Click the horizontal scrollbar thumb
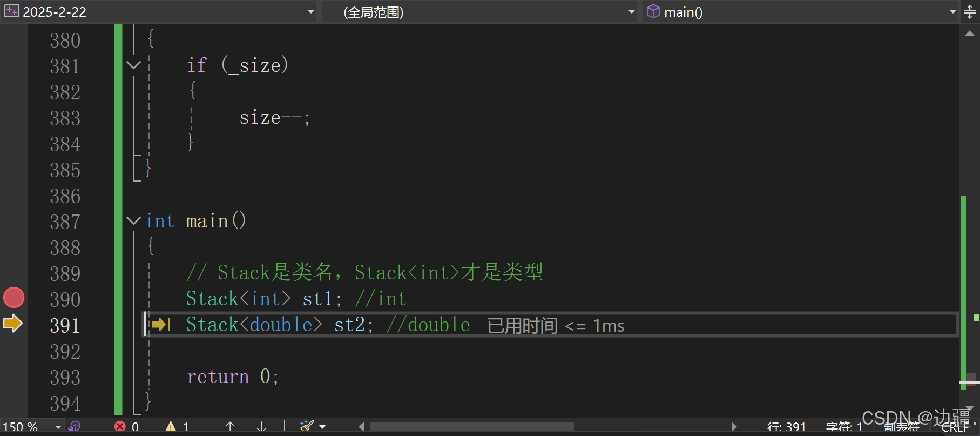This screenshot has width=980, height=436. point(472,427)
